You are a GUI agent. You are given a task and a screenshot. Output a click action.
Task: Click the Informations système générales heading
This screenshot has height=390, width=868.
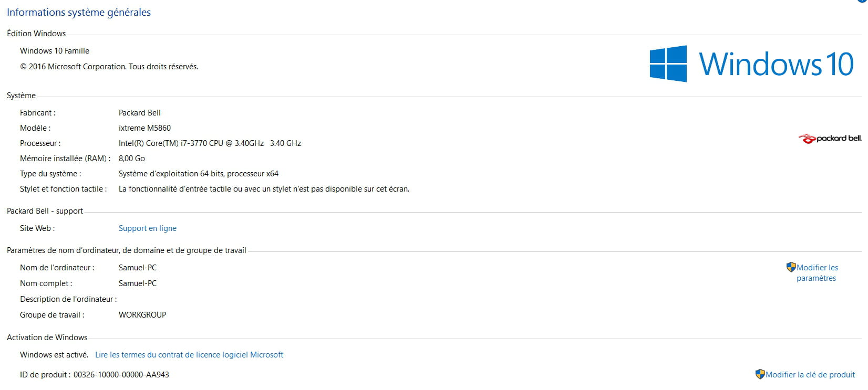79,12
